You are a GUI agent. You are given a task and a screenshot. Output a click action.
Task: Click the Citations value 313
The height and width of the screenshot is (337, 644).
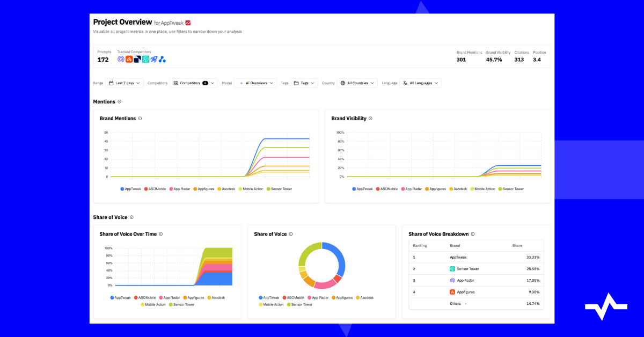coord(519,60)
